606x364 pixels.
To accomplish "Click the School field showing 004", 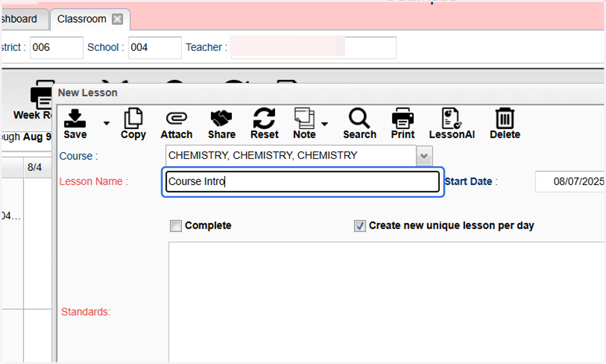I will (x=155, y=47).
